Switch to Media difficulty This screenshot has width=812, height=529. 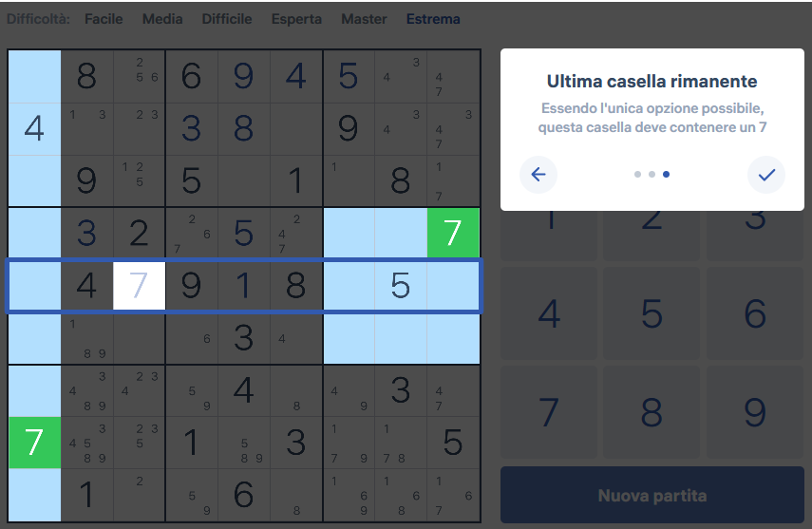point(162,19)
